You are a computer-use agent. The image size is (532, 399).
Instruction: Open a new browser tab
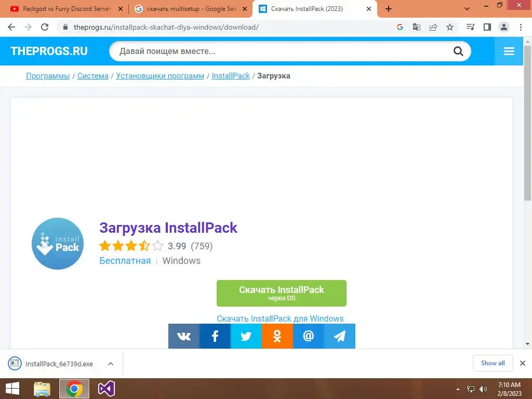(x=389, y=9)
